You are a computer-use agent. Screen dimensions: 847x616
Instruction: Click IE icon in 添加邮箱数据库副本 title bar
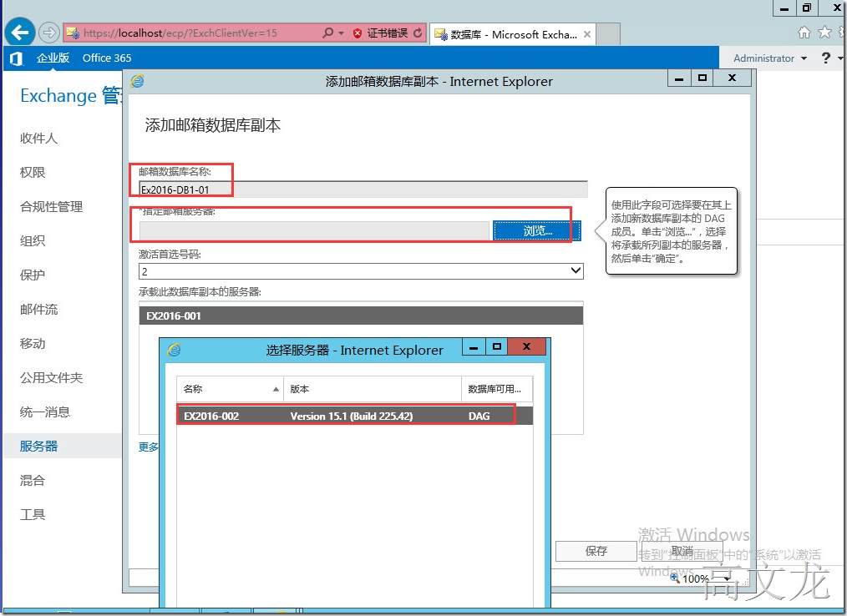137,81
